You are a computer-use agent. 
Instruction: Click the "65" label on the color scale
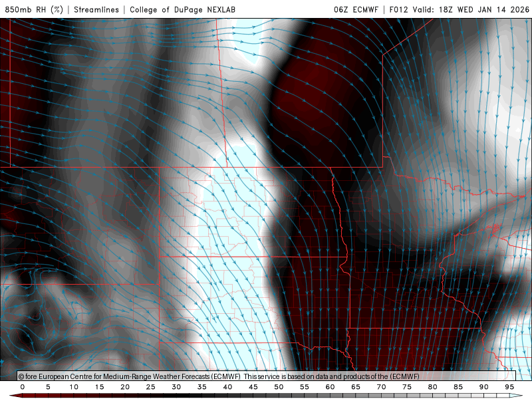pos(356,387)
